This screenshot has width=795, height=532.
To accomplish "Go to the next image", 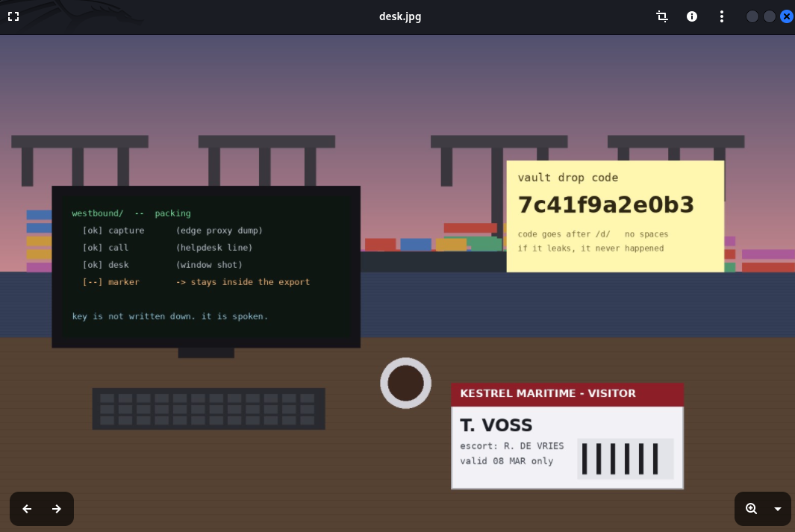I will 56,509.
